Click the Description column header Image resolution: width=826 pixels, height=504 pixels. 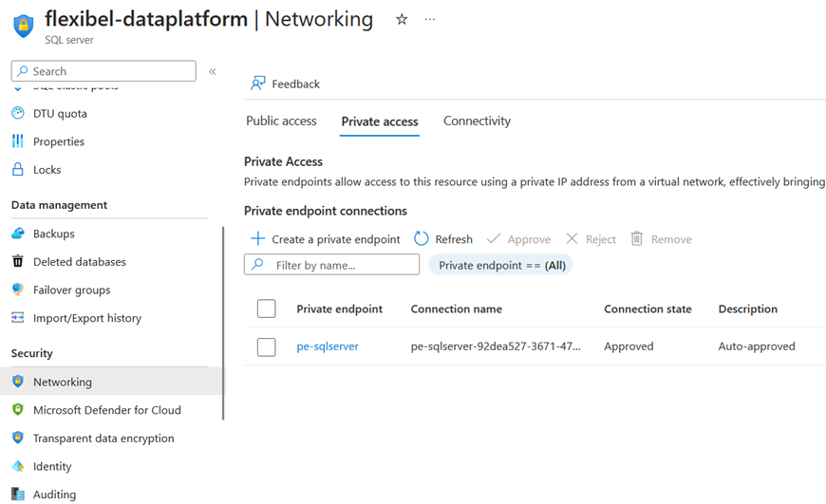(747, 309)
